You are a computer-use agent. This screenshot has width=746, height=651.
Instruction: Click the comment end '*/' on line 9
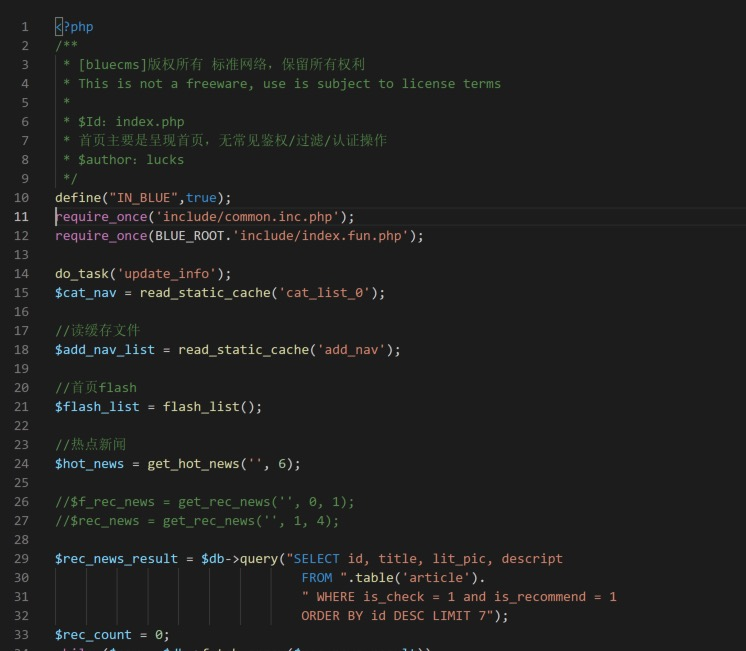coord(70,178)
